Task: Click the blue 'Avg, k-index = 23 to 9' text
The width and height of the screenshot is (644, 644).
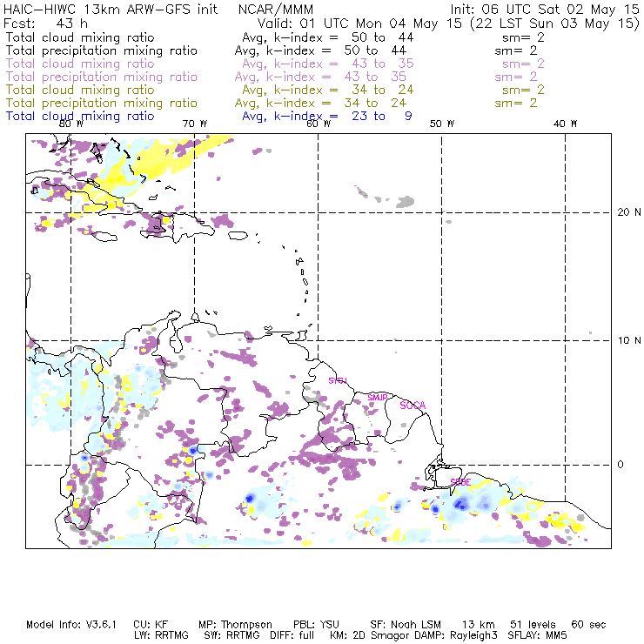Action: pyautogui.click(x=327, y=117)
